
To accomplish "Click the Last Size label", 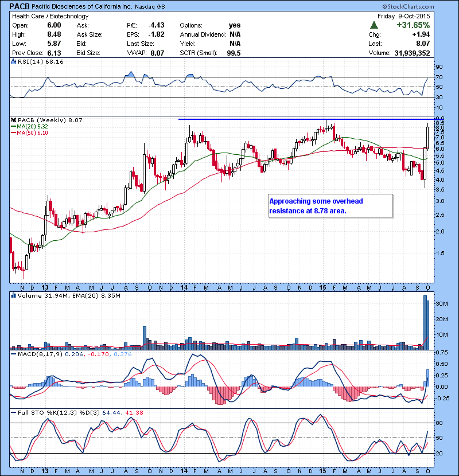I will pyautogui.click(x=140, y=44).
